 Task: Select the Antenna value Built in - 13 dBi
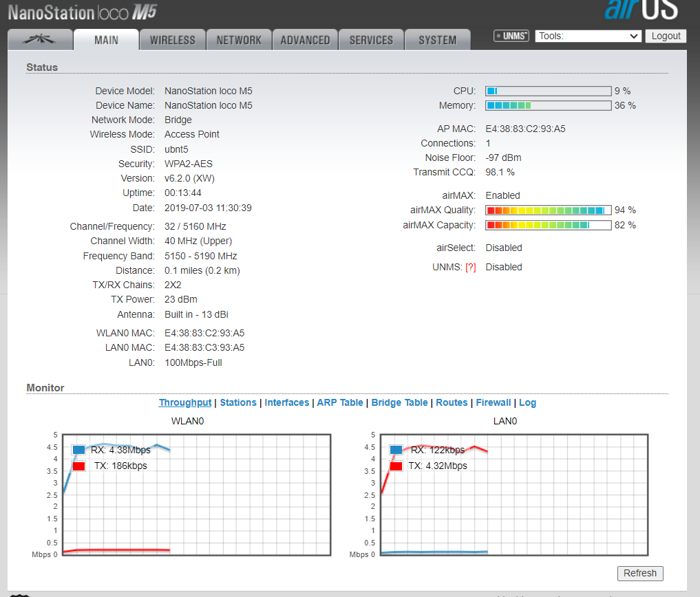(x=196, y=314)
